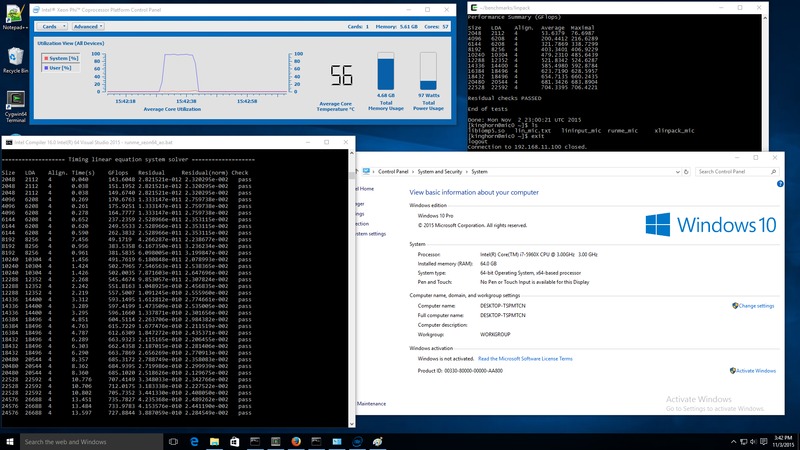Open the Cards dropdown menu
This screenshot has height=450, width=800.
[x=53, y=27]
